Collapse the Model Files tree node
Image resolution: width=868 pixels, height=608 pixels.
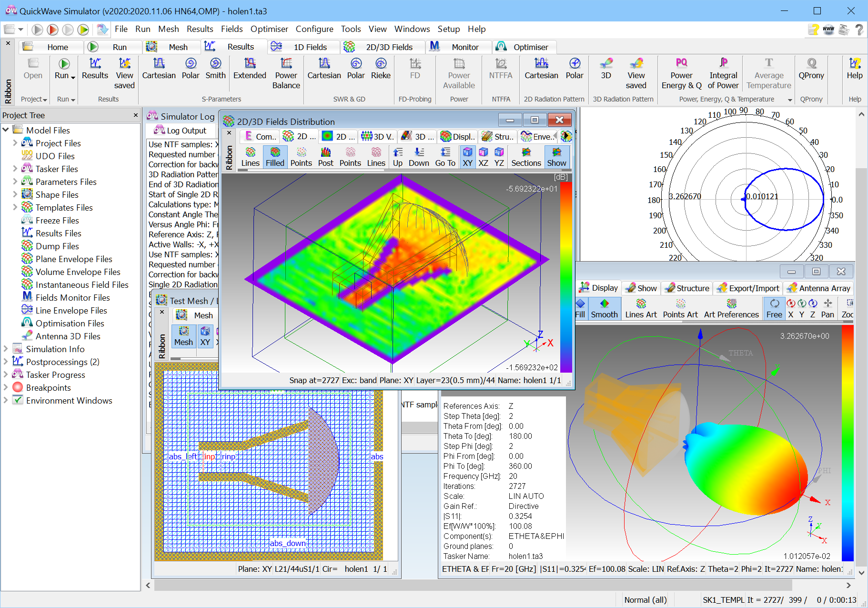6,130
